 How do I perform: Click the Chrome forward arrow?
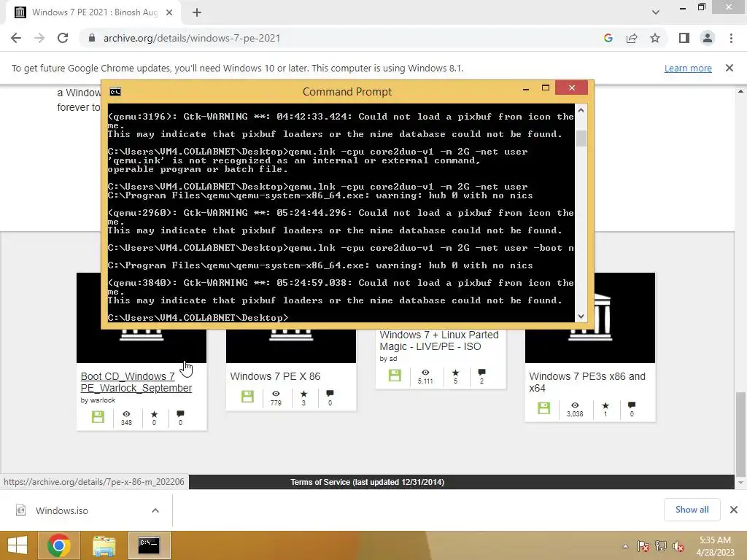click(x=39, y=38)
